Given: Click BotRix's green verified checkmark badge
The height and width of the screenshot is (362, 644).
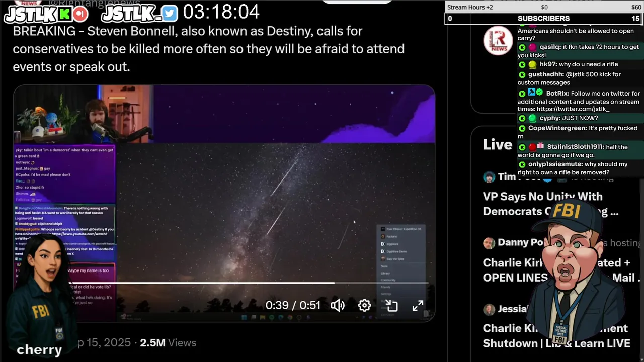Looking at the screenshot, I should 539,93.
